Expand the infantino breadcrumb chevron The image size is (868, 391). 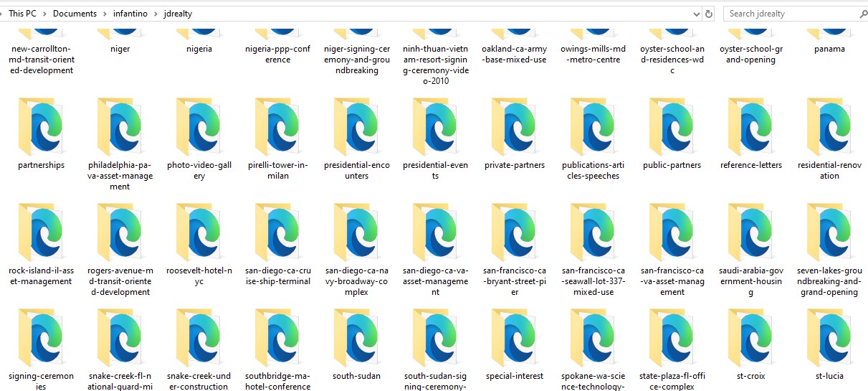(x=154, y=14)
